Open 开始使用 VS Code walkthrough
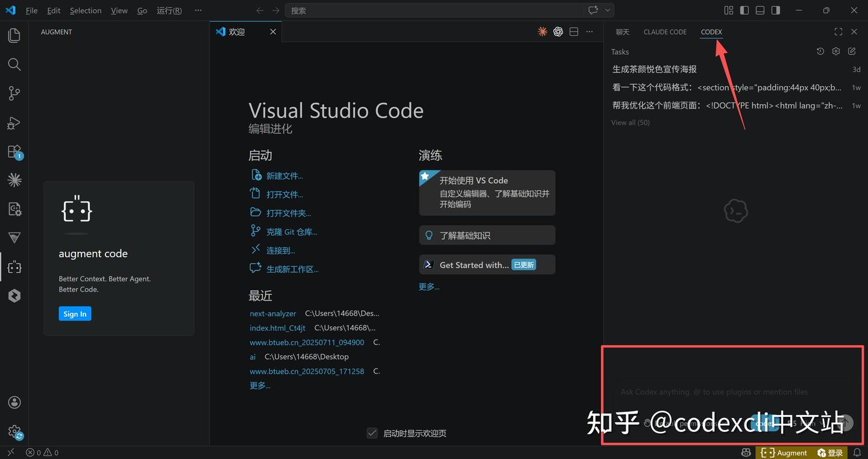Image resolution: width=868 pixels, height=459 pixels. [x=487, y=193]
